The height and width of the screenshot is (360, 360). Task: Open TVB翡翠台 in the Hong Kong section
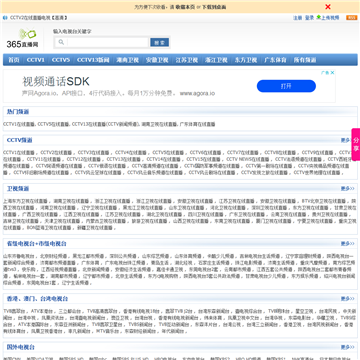pyautogui.click(x=14, y=311)
